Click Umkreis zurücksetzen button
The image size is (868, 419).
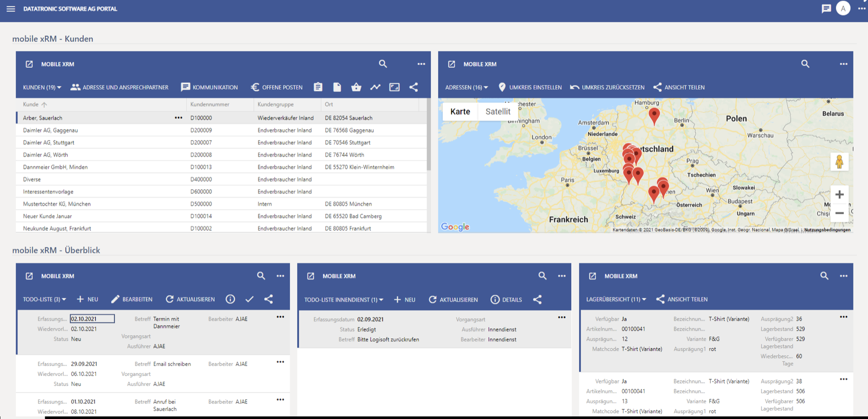coord(607,87)
